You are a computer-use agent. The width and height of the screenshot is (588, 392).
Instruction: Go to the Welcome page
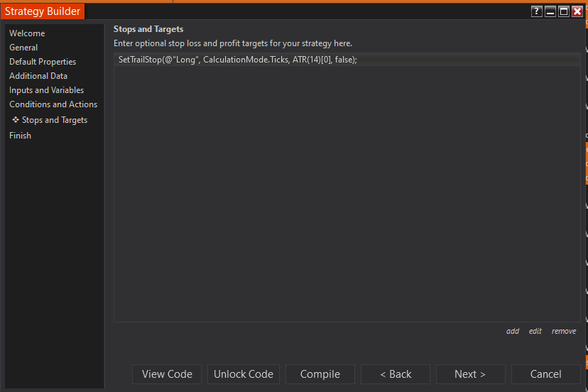[x=27, y=33]
